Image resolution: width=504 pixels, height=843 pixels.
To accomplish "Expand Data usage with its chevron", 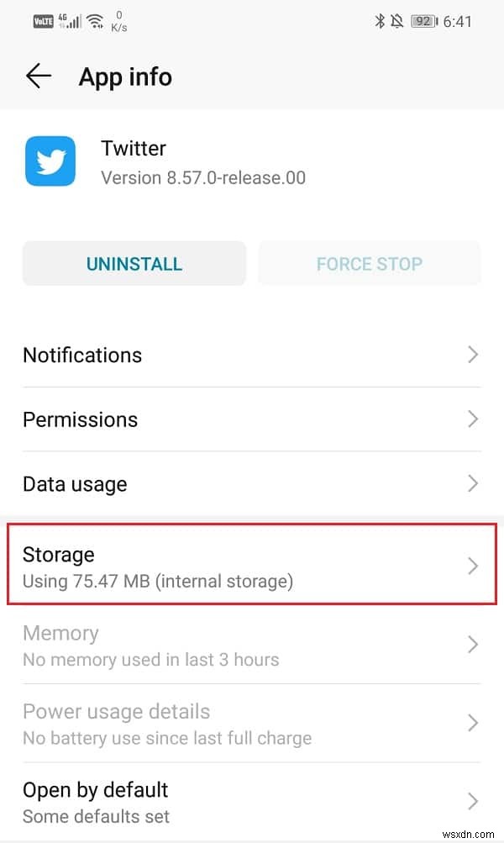I will [x=473, y=483].
